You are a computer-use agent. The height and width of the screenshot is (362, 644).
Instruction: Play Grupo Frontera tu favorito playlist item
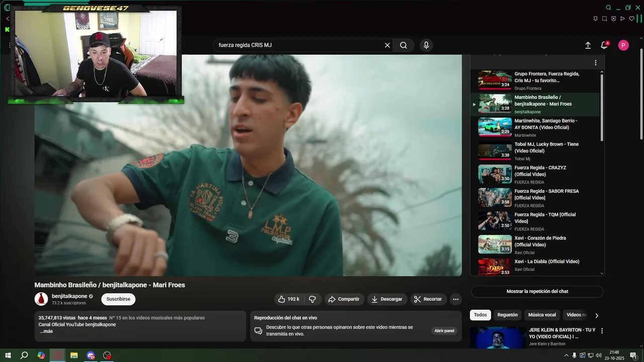point(535,80)
